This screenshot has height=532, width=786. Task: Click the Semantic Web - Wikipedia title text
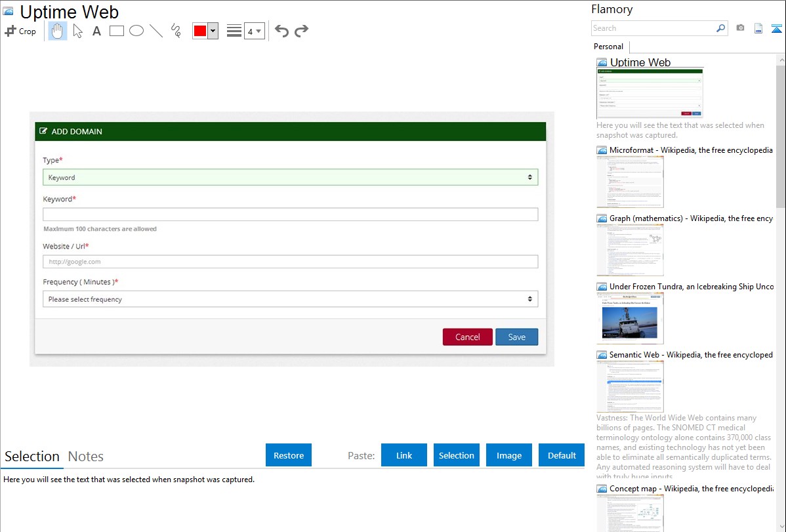click(x=691, y=354)
